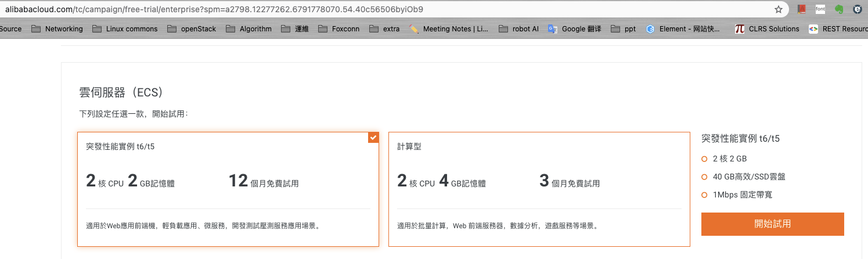Open the Evernote elephant extension
Screen dimensions: 868x259
coord(838,9)
